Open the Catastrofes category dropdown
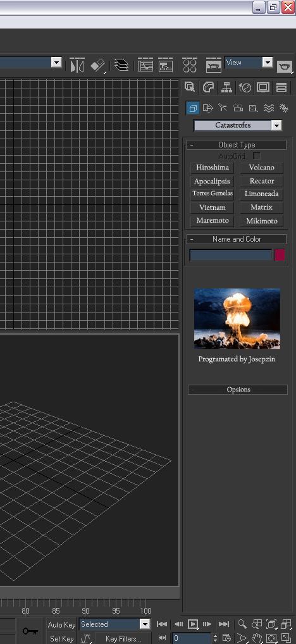296x644 pixels. (276, 125)
